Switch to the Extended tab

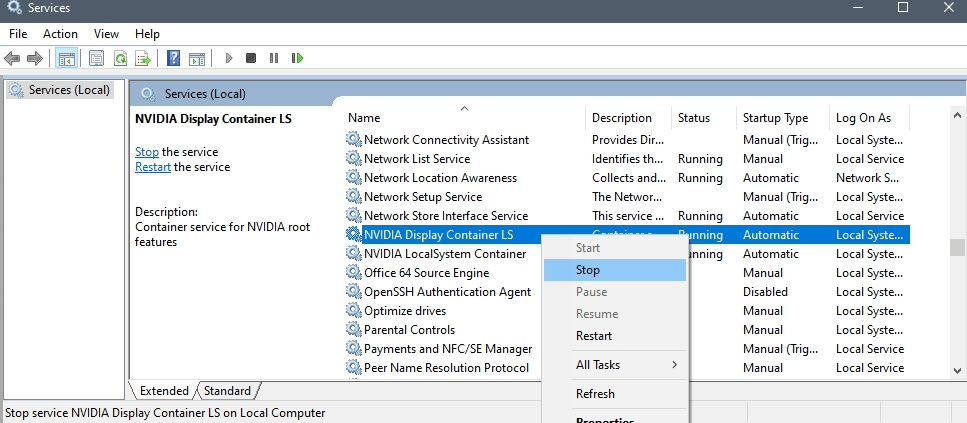(164, 391)
